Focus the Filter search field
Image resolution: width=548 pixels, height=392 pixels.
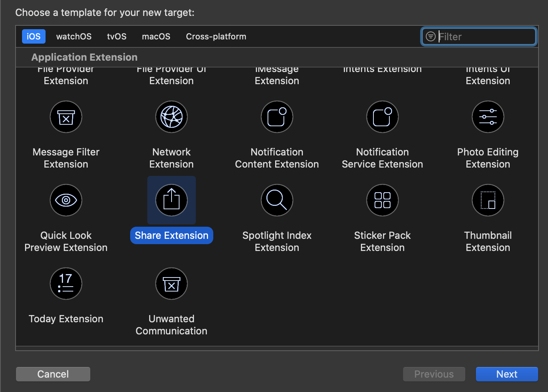tap(486, 37)
